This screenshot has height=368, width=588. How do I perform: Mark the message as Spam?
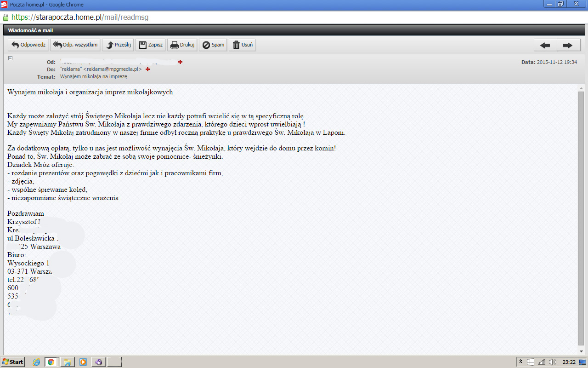[213, 45]
